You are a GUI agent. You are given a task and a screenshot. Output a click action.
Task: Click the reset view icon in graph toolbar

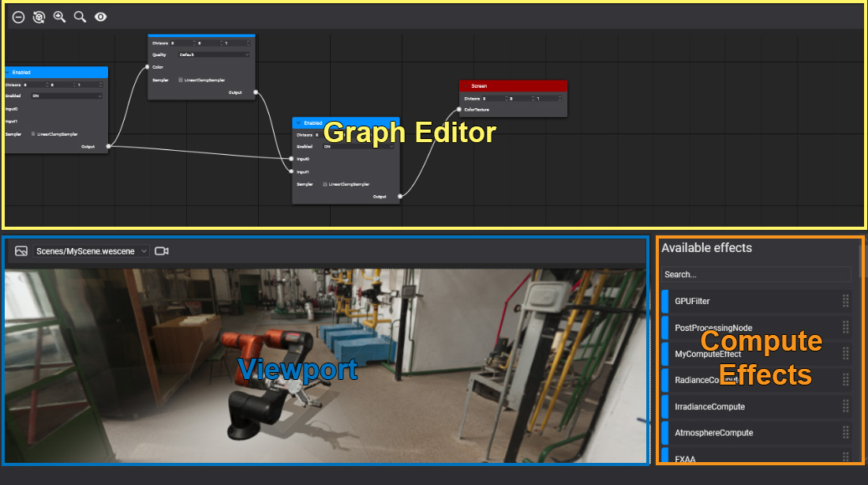click(39, 17)
